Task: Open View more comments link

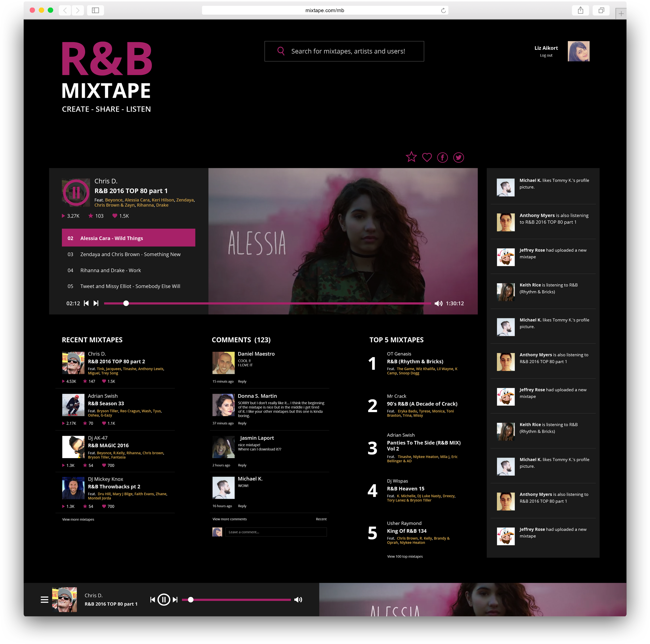Action: pos(229,519)
